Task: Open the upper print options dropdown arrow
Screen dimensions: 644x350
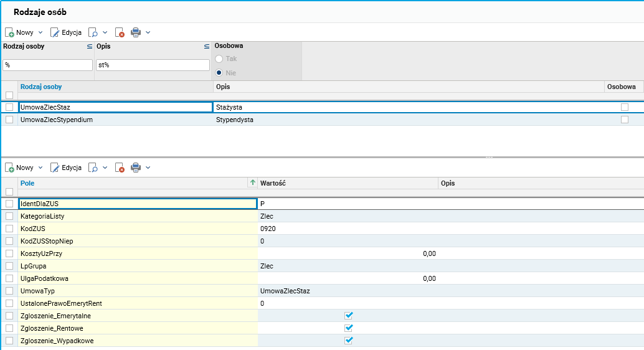Action: pyautogui.click(x=148, y=32)
